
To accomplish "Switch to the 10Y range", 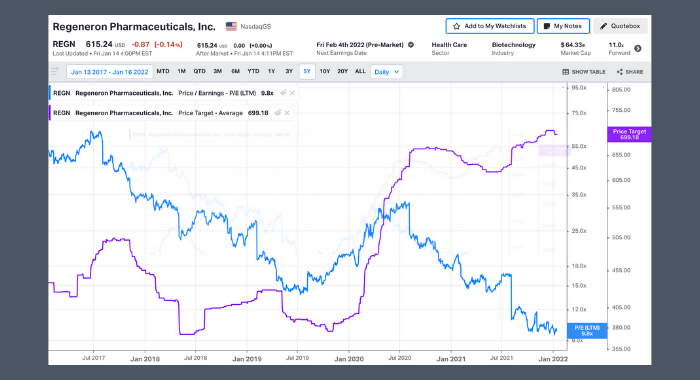I will 325,71.
